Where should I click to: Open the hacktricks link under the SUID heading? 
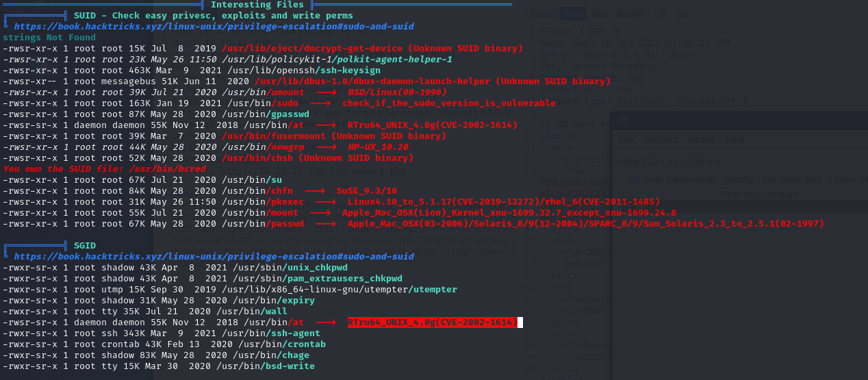(x=214, y=27)
